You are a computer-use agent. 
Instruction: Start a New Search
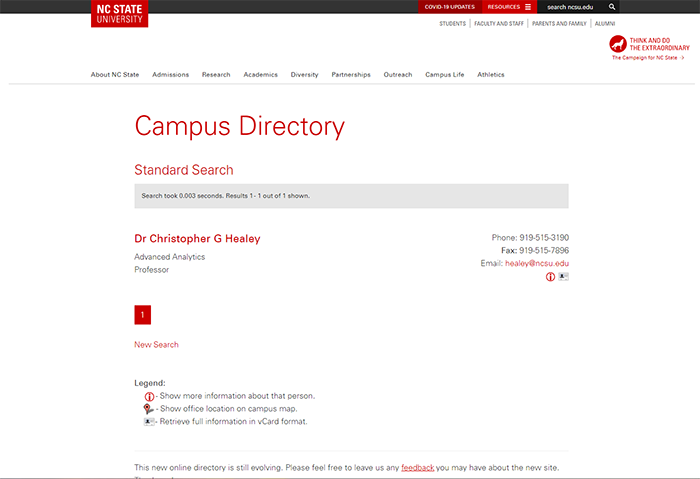(156, 345)
